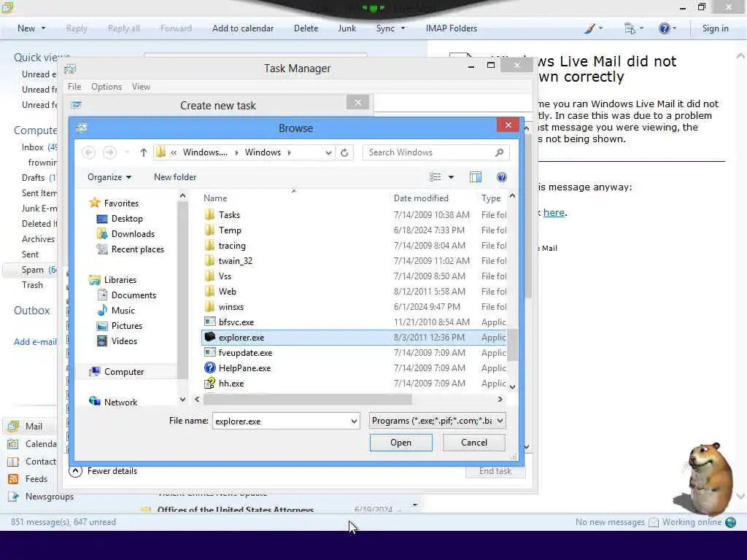This screenshot has height=560, width=747.
Task: Click Add to calendar in Live Mail
Action: click(242, 28)
